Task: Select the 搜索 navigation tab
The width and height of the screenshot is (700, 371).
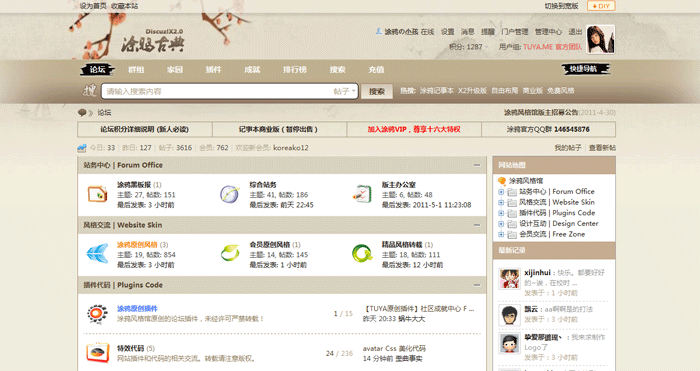Action: [x=338, y=70]
